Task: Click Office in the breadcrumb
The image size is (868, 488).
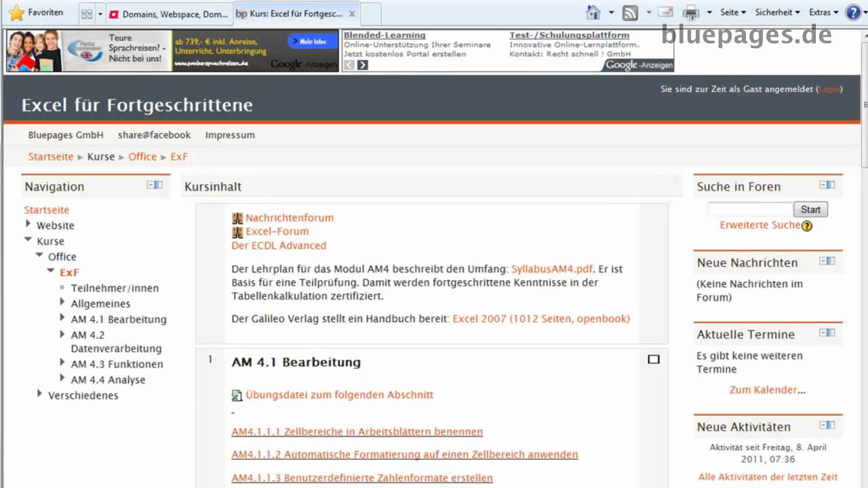Action: pyautogui.click(x=142, y=157)
